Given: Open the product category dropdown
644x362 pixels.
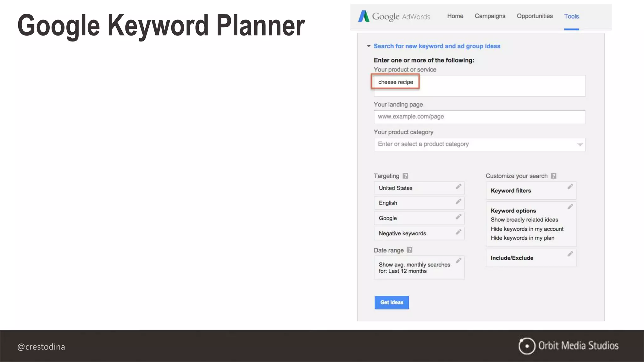Looking at the screenshot, I should pyautogui.click(x=480, y=144).
